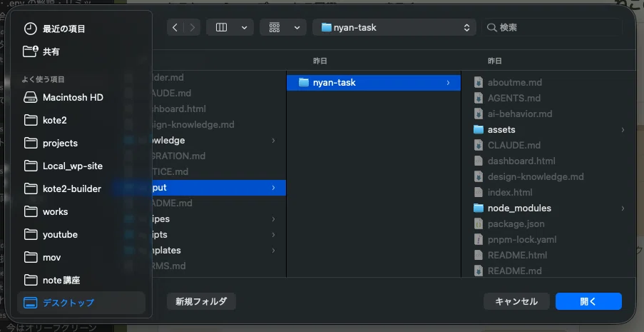Select Desktop (デスクトップ) in sidebar
This screenshot has width=644, height=332.
(81, 303)
